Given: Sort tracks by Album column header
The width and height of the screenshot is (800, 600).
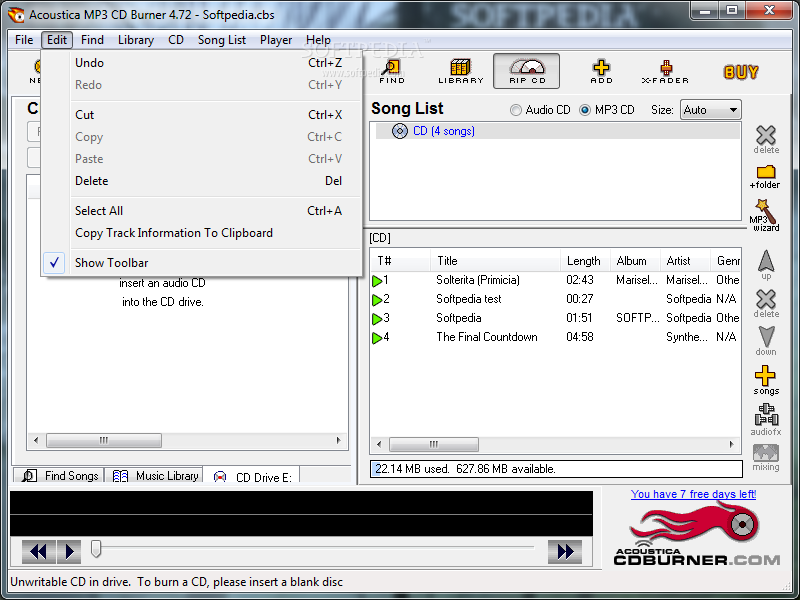Looking at the screenshot, I should point(635,261).
